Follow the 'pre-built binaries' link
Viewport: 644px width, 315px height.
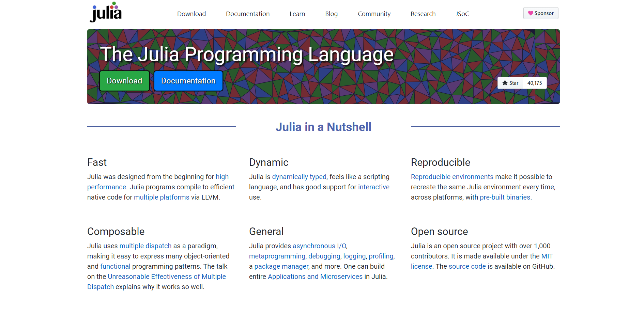[505, 197]
